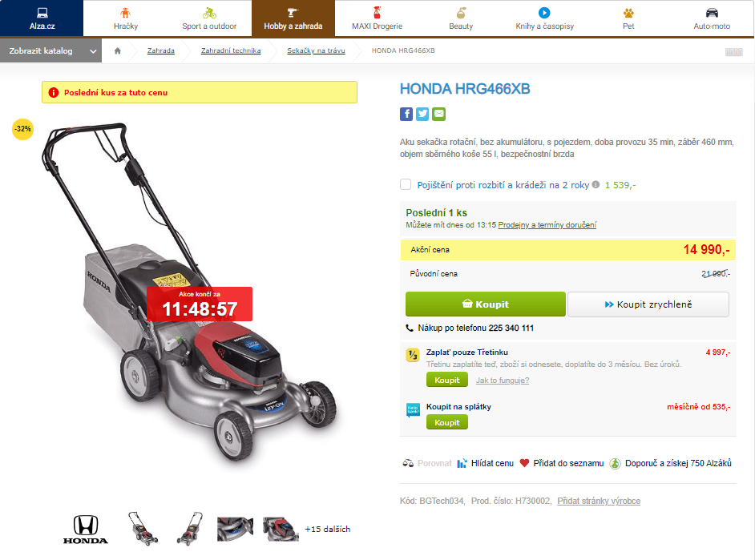Click the Koupit zrychleně button
The height and width of the screenshot is (560, 755).
(648, 304)
